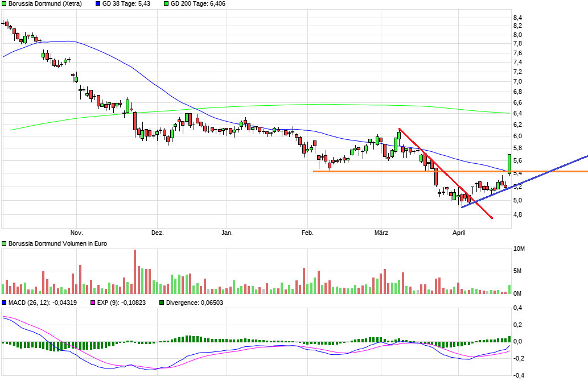This screenshot has width=588, height=381.
Task: Select the 'Divergence: 0,06503' label
Action: tap(195, 303)
